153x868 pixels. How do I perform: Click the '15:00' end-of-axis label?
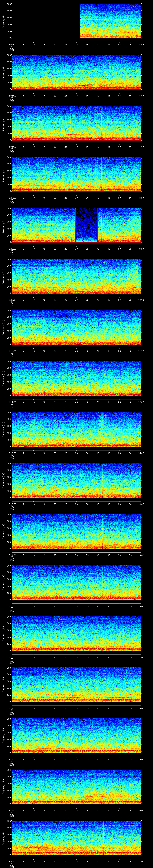point(141,555)
